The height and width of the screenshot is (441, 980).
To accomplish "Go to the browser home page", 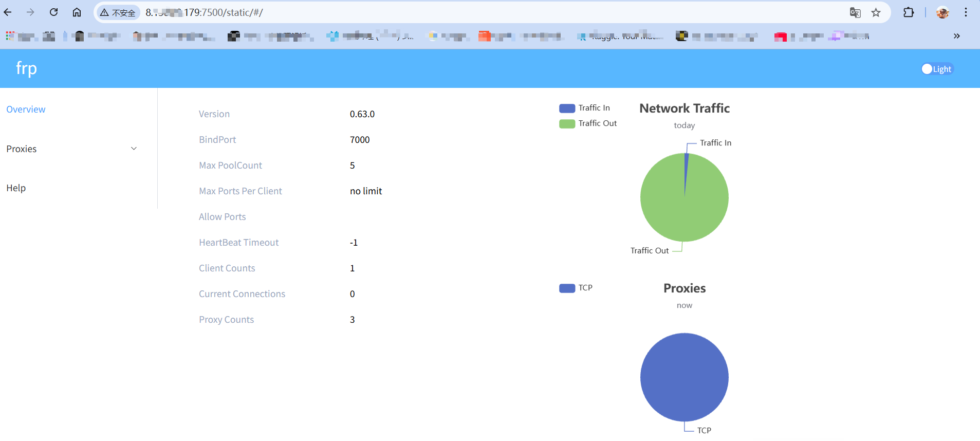I will (77, 12).
